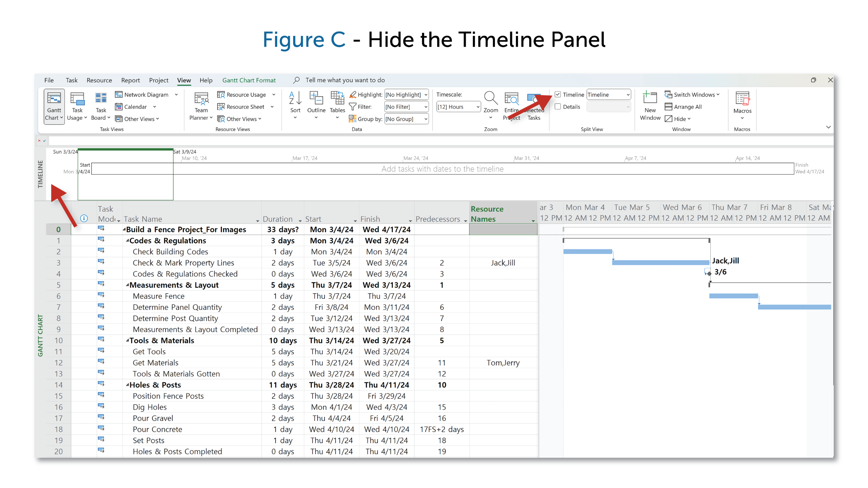
Task: Click the Sort A-Z icon
Action: coord(295,98)
